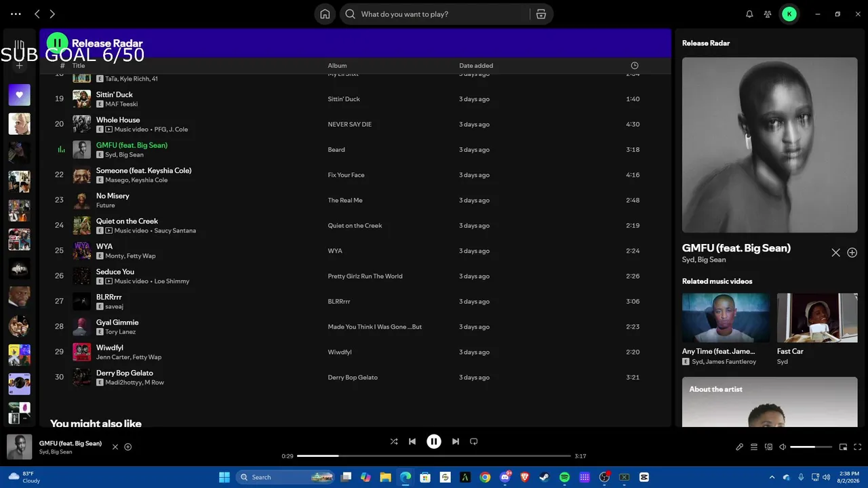Open the three-dot app menu
Image resolution: width=868 pixels, height=488 pixels.
tap(16, 14)
